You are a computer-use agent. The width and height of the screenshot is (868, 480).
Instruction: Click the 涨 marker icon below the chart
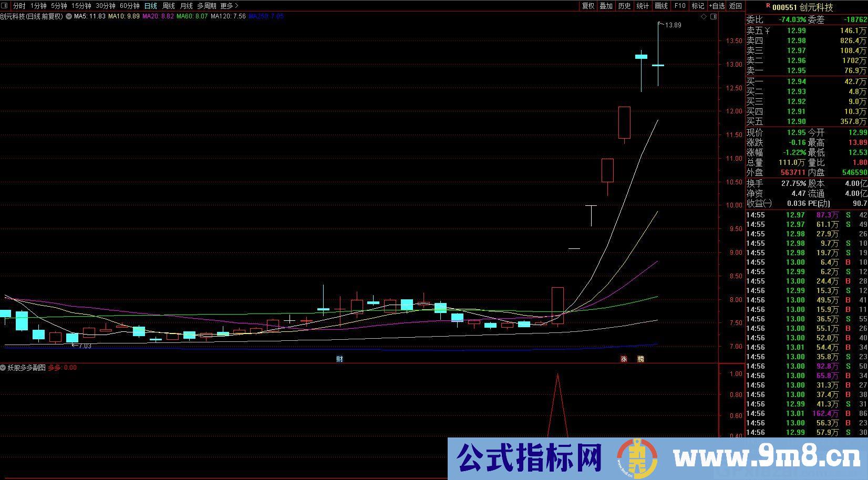pyautogui.click(x=624, y=359)
